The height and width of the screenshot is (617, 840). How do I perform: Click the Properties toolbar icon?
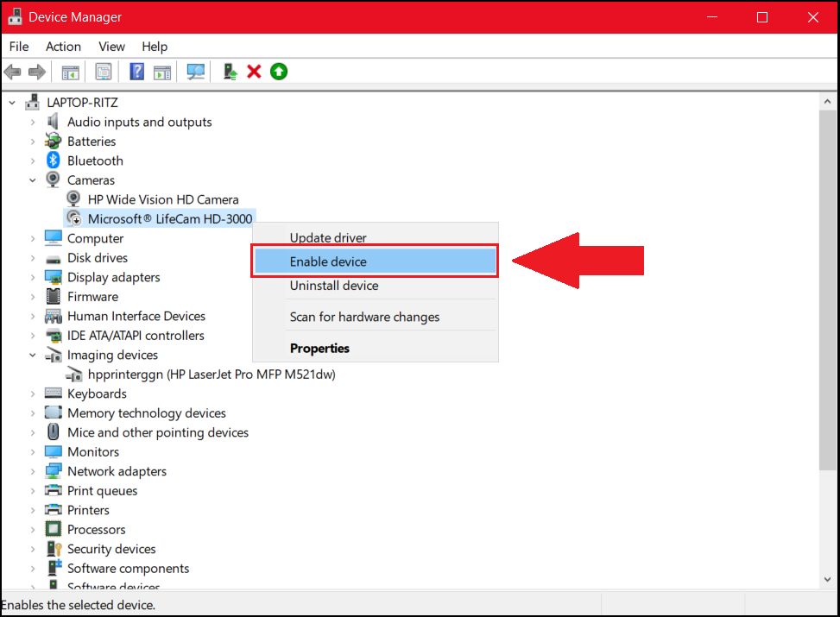(x=103, y=71)
